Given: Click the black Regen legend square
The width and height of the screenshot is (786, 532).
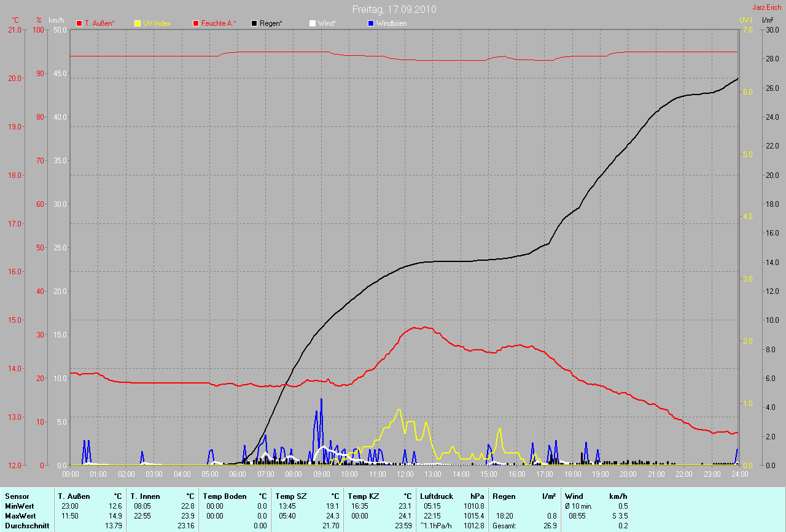Looking at the screenshot, I should click(x=254, y=23).
